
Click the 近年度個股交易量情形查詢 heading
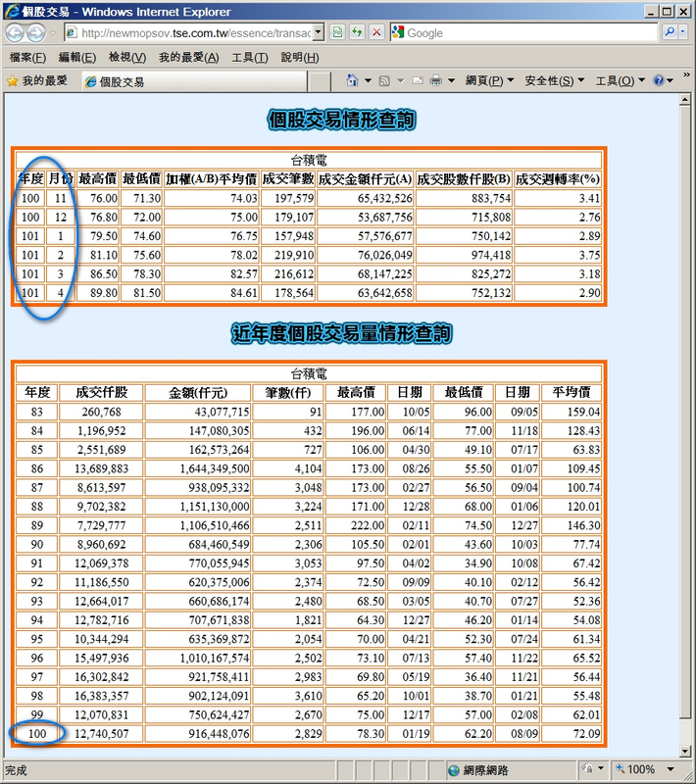[342, 333]
